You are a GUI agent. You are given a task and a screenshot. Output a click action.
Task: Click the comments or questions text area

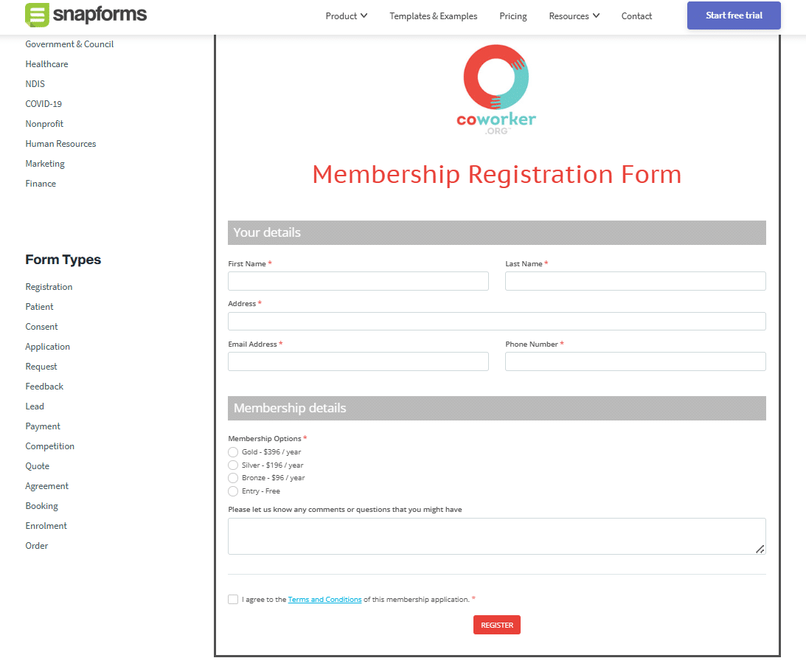[496, 534]
